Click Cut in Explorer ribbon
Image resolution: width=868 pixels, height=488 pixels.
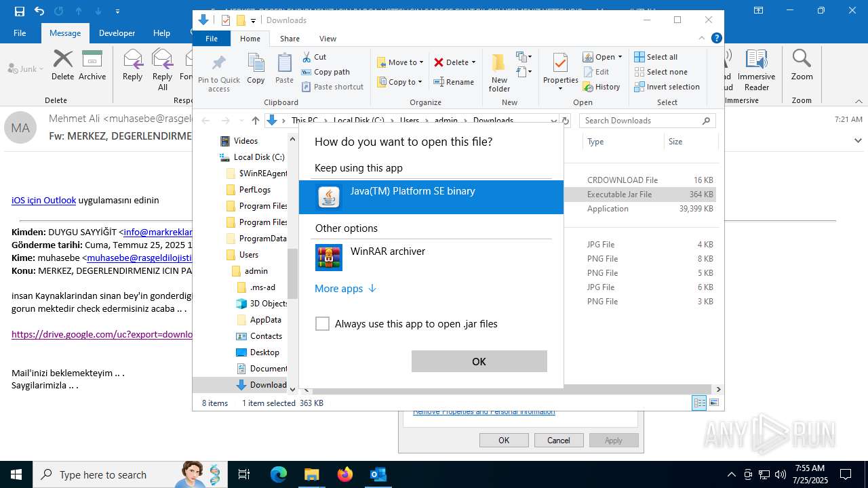314,57
